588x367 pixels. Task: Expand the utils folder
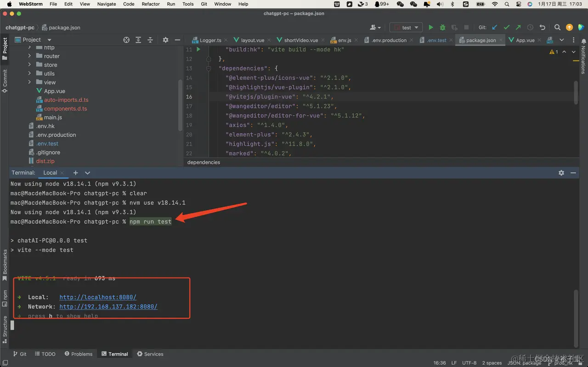tap(29, 73)
